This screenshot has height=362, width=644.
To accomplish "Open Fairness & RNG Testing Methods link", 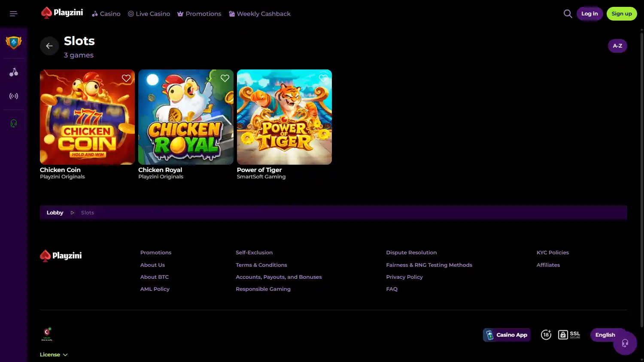I will pos(429,265).
